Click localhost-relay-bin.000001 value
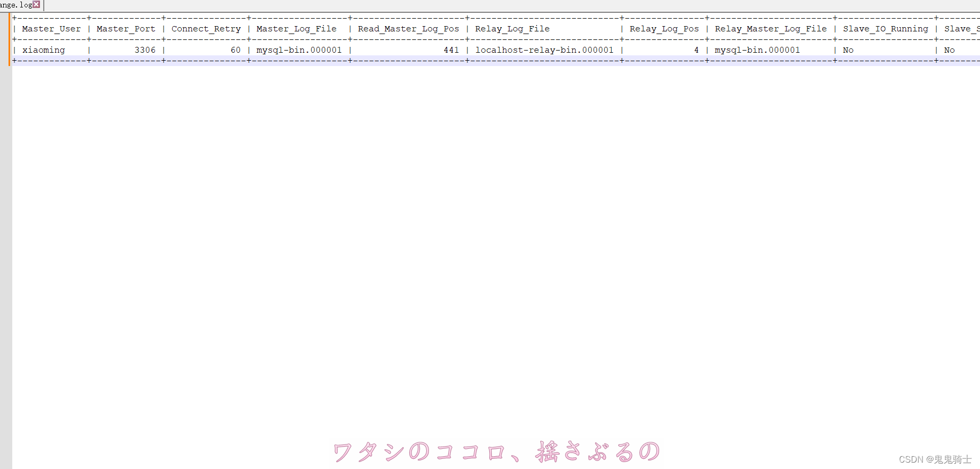 pos(544,50)
